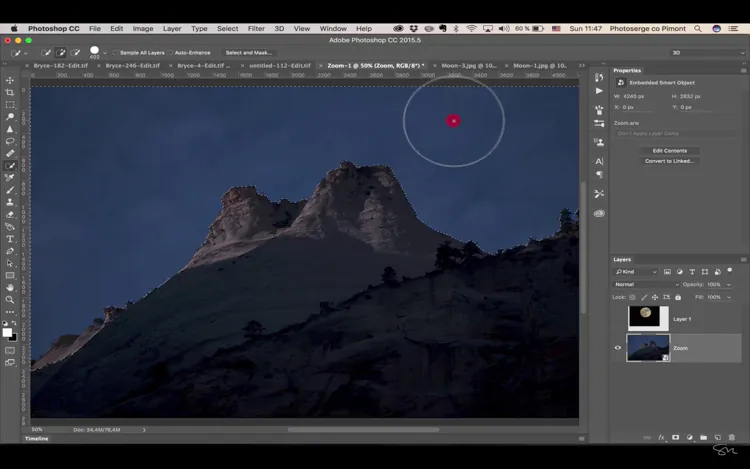Open the Edit Toolbar three-dots button
The height and width of the screenshot is (469, 750).
click(10, 312)
